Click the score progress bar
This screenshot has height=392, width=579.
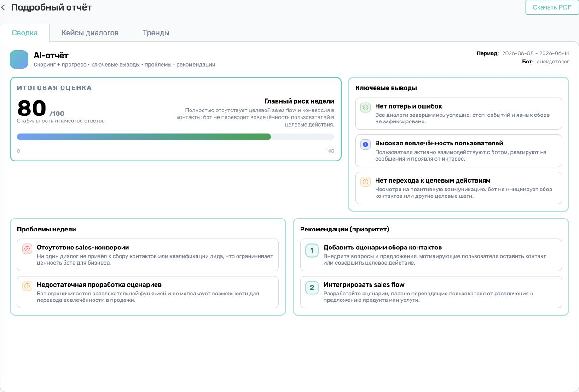(x=176, y=137)
